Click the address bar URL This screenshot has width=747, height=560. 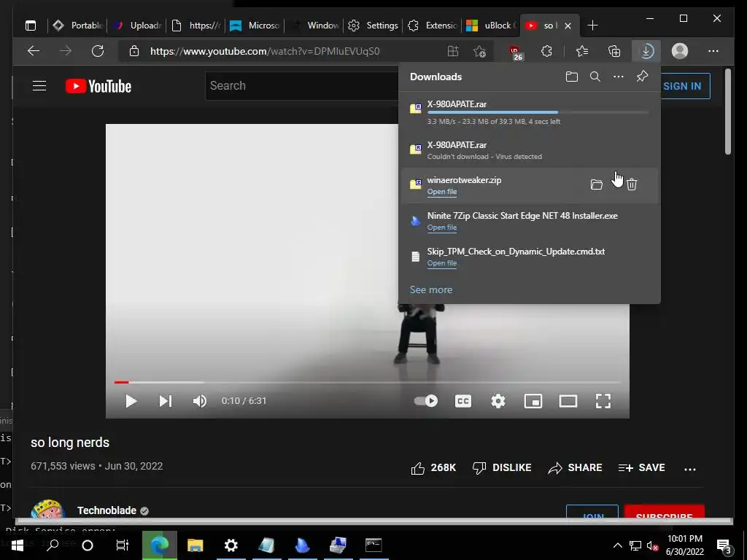click(265, 52)
